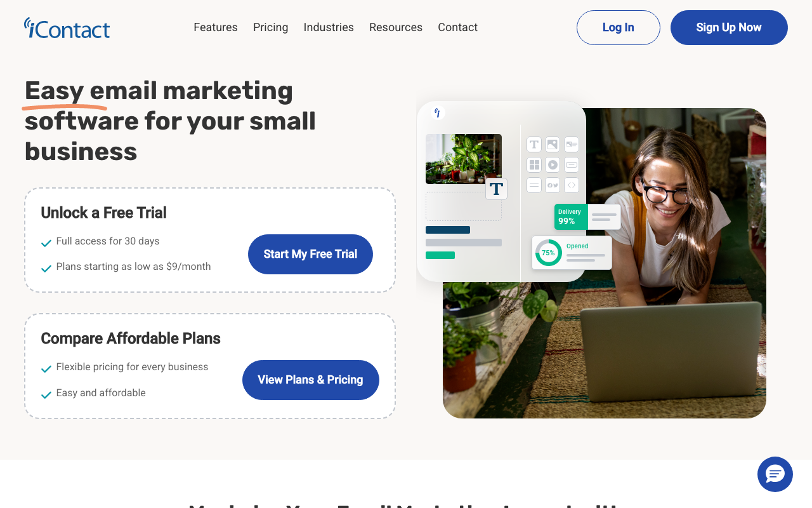The height and width of the screenshot is (508, 812).
Task: Select the button block icon
Action: point(572,165)
